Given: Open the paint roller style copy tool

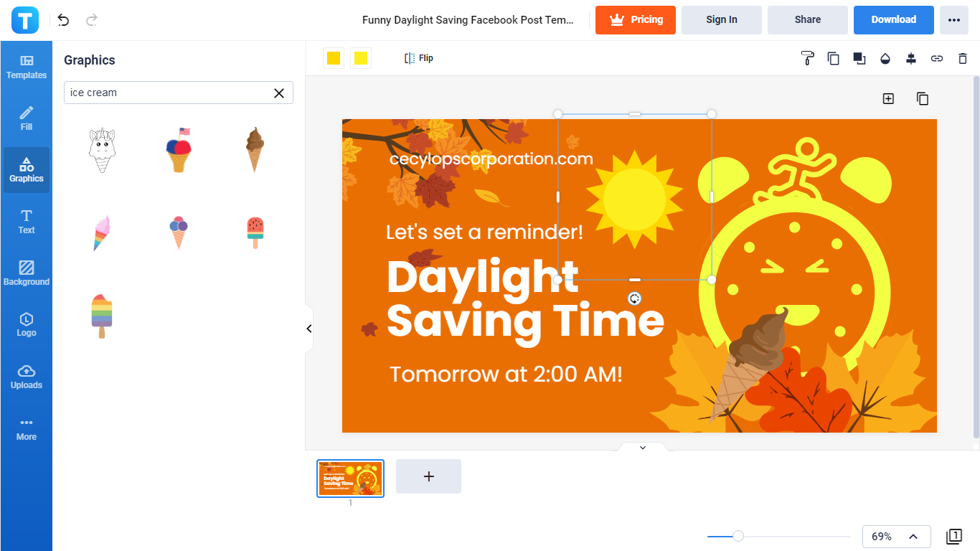Looking at the screenshot, I should click(x=807, y=58).
